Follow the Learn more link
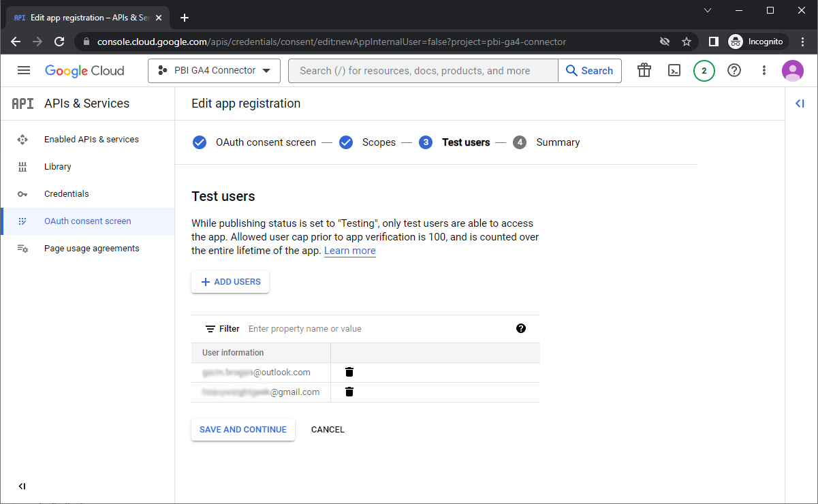Screen dimensions: 818x504 click(x=349, y=251)
